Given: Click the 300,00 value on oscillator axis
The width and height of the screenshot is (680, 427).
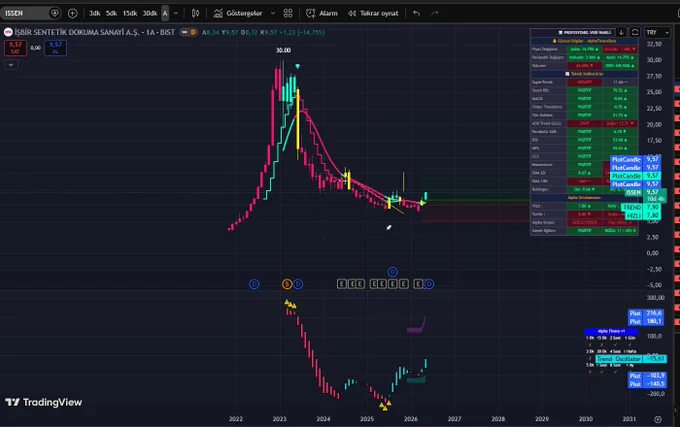Looking at the screenshot, I should coord(655,297).
